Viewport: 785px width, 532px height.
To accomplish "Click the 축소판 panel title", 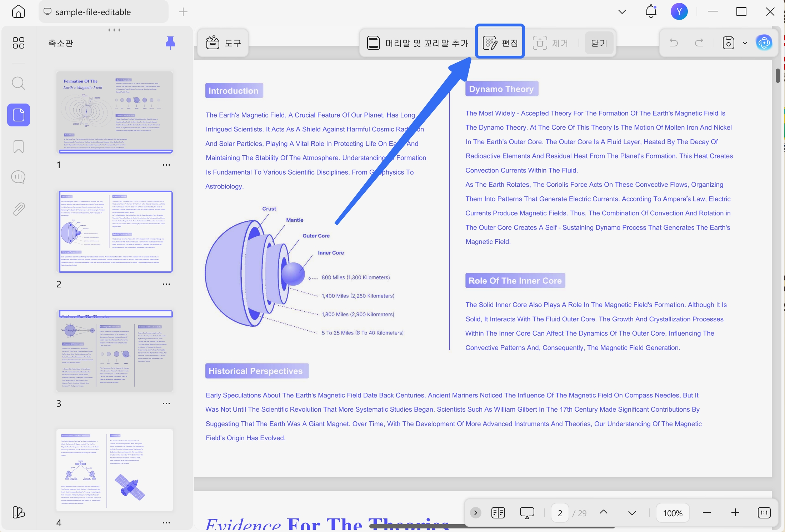I will pyautogui.click(x=61, y=43).
